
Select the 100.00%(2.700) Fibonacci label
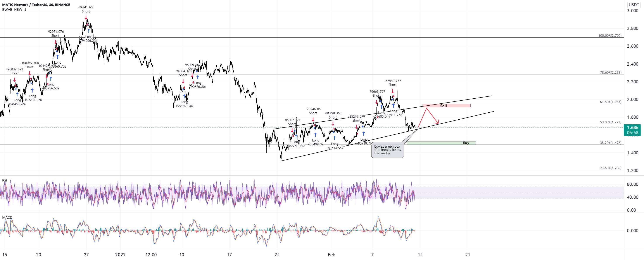[x=610, y=36]
